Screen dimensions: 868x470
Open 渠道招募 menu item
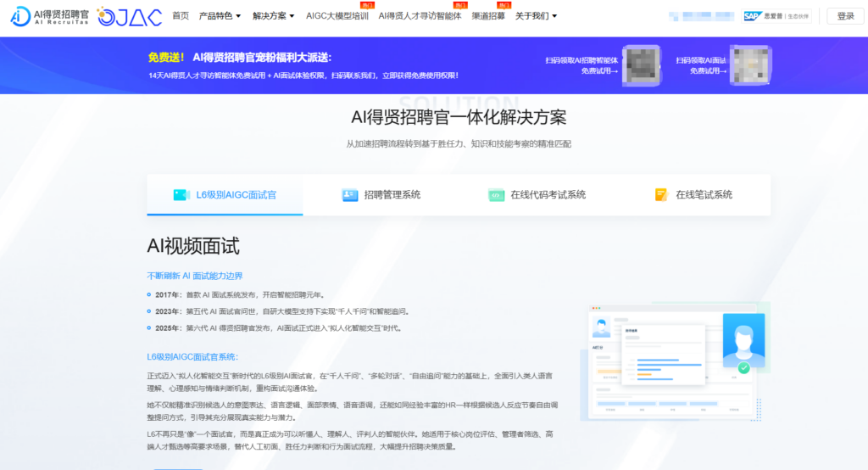[488, 16]
